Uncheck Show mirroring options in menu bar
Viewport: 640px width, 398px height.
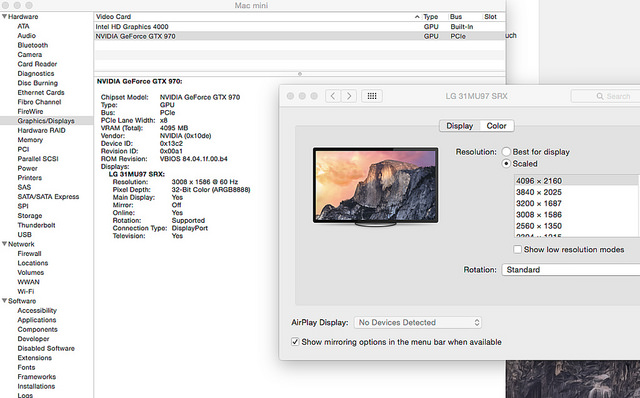coord(295,342)
